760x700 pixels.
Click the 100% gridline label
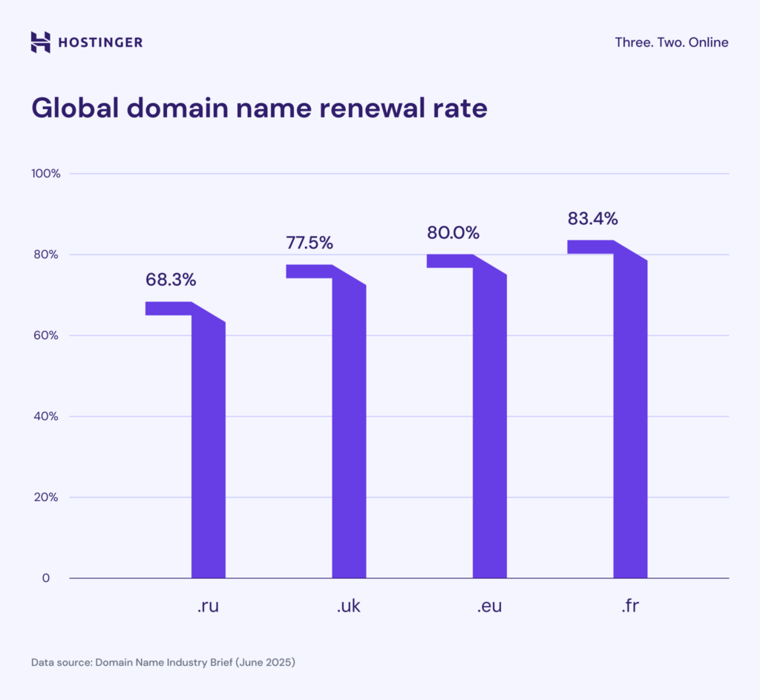(46, 173)
